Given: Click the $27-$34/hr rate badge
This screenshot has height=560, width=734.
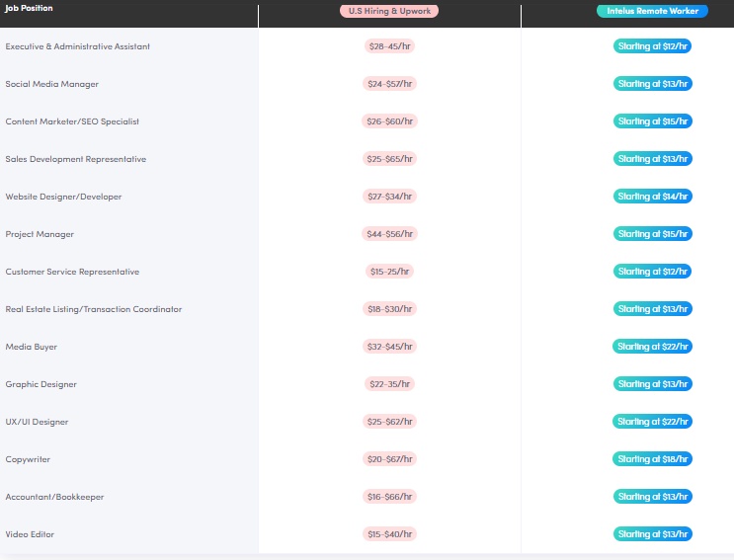Looking at the screenshot, I should pos(389,196).
